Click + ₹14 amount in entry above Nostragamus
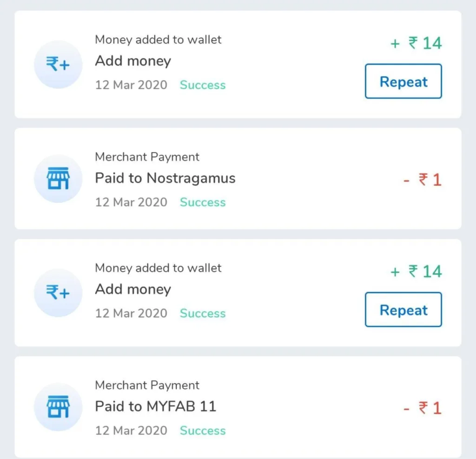 (416, 43)
